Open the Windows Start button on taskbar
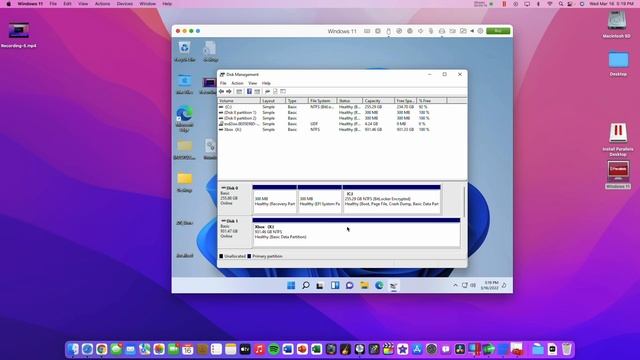Screen dimensions: 640x360 291,285
